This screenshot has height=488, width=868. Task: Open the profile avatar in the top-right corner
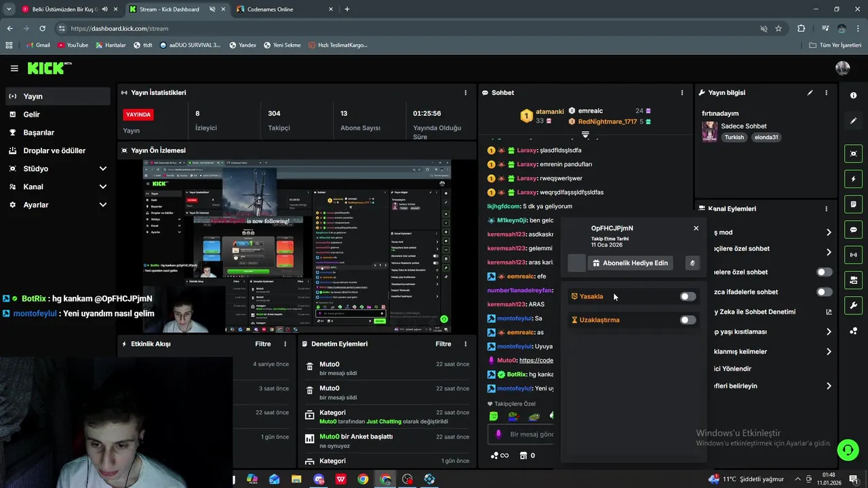[x=843, y=68]
